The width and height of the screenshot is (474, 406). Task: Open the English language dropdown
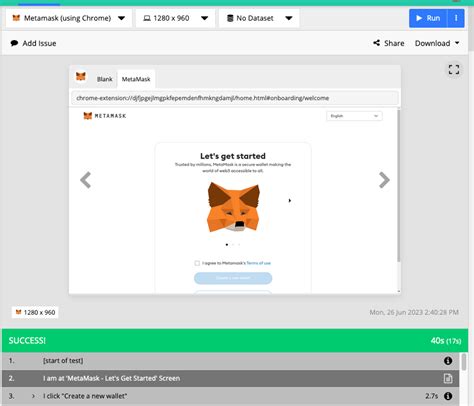(354, 116)
